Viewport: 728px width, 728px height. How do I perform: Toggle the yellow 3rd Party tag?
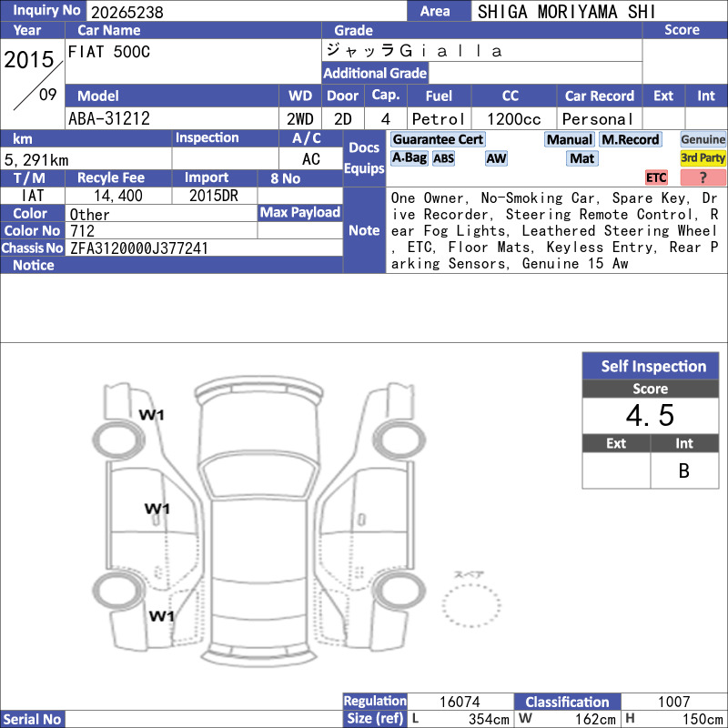pos(703,157)
